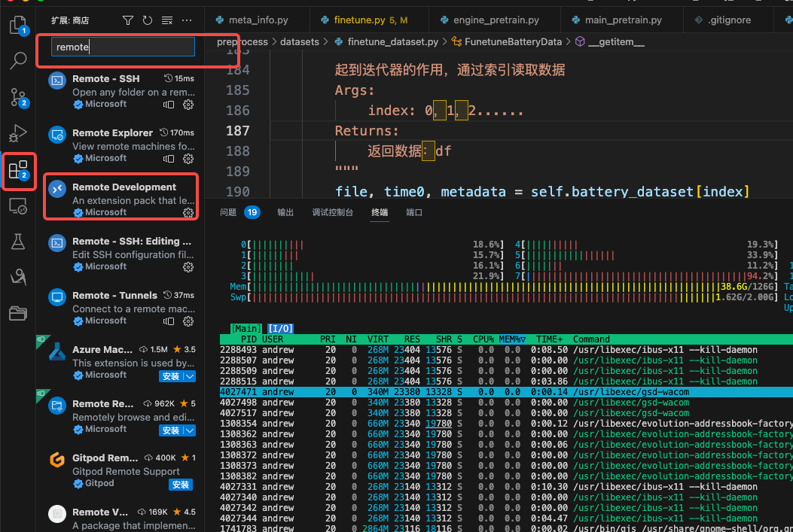This screenshot has height=532, width=793.
Task: Select htop row for PID 1308354
Action: [506, 424]
